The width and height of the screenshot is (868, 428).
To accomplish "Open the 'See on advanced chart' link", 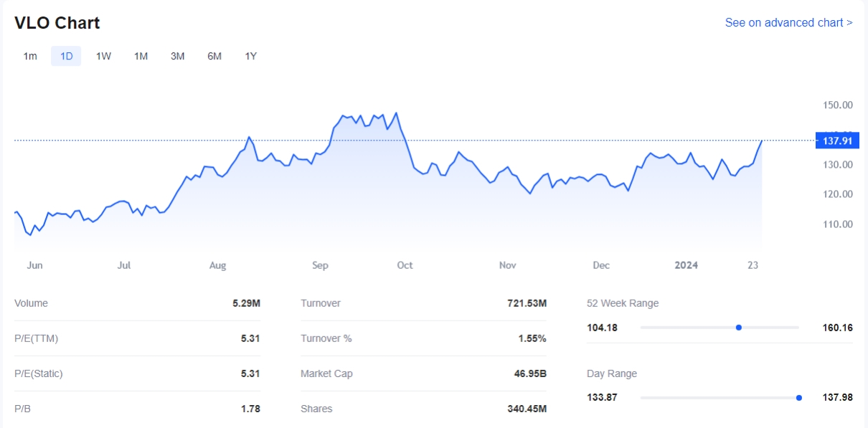I will [x=788, y=22].
